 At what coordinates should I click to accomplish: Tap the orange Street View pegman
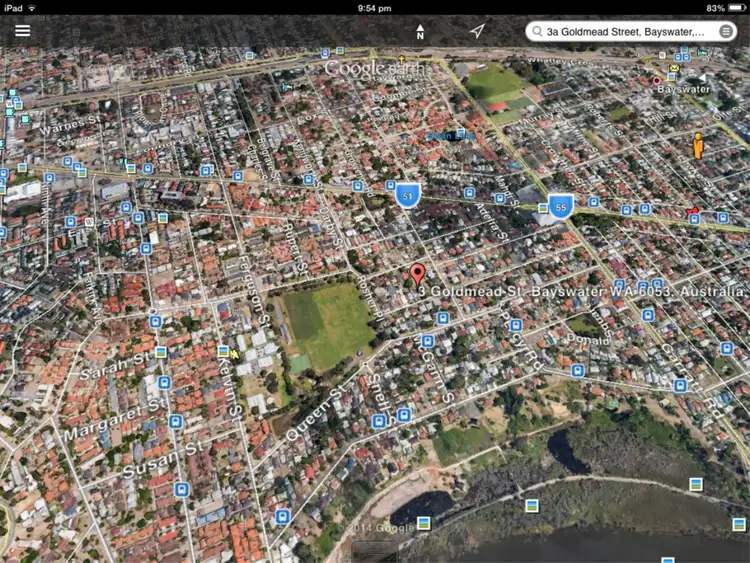pos(699,146)
